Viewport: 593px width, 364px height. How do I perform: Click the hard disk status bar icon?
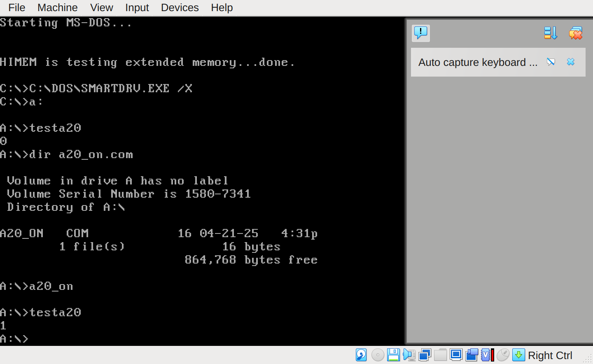coord(361,355)
